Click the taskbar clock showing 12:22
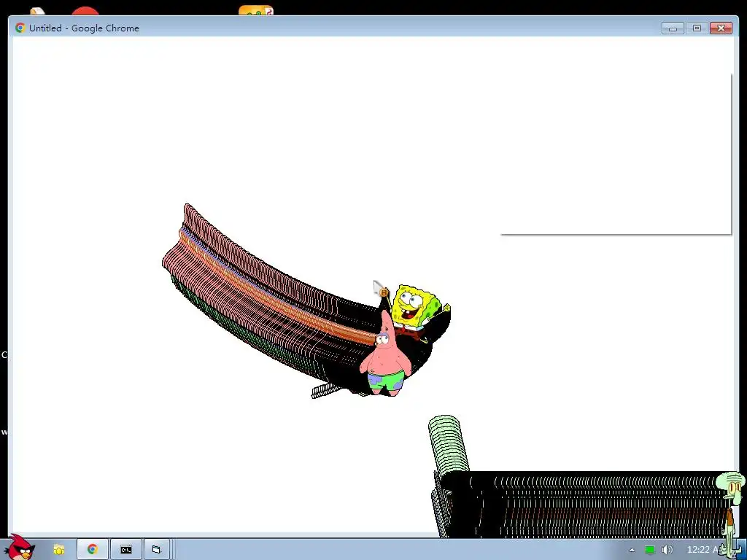 pyautogui.click(x=703, y=550)
